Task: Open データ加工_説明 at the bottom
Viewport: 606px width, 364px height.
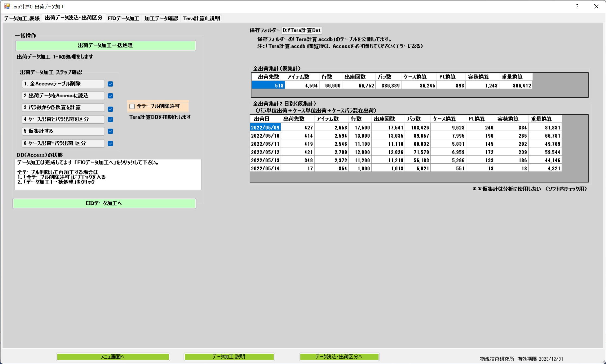Action: click(x=229, y=357)
